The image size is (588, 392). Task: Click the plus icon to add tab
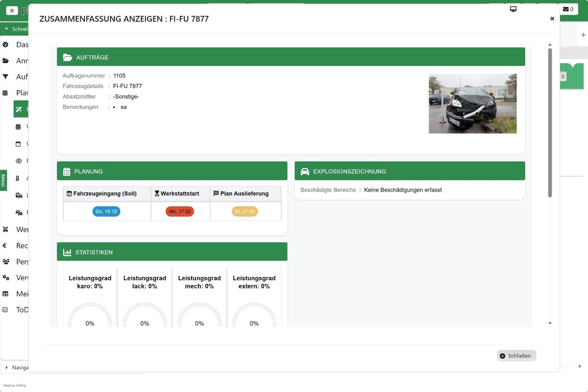click(583, 35)
